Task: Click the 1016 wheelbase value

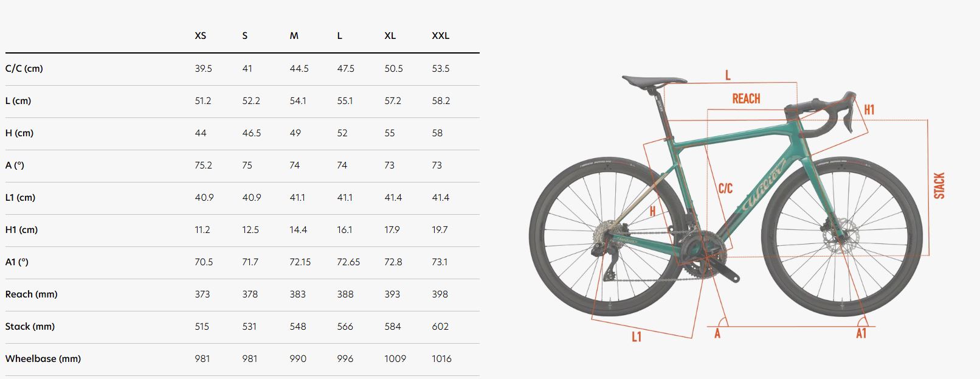Action: [x=441, y=359]
